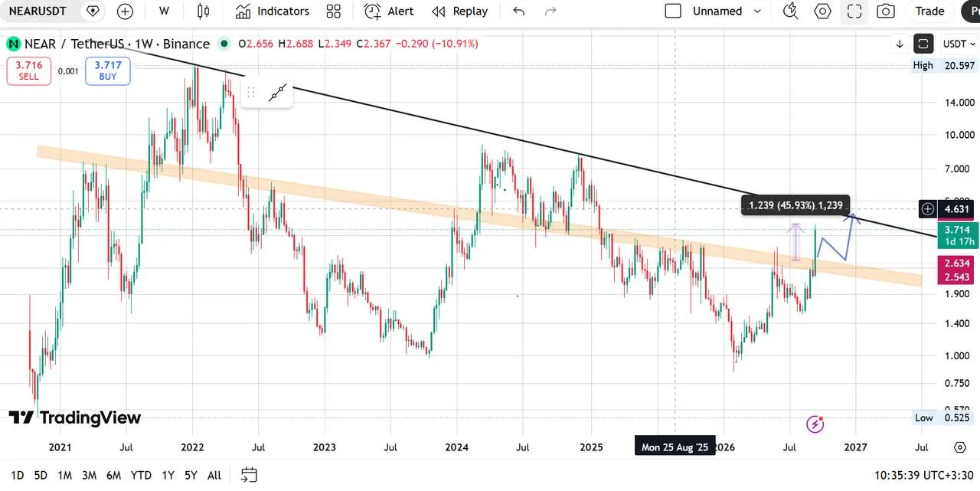This screenshot has height=491, width=980.
Task: Open indicator templates grid icon
Action: click(333, 11)
